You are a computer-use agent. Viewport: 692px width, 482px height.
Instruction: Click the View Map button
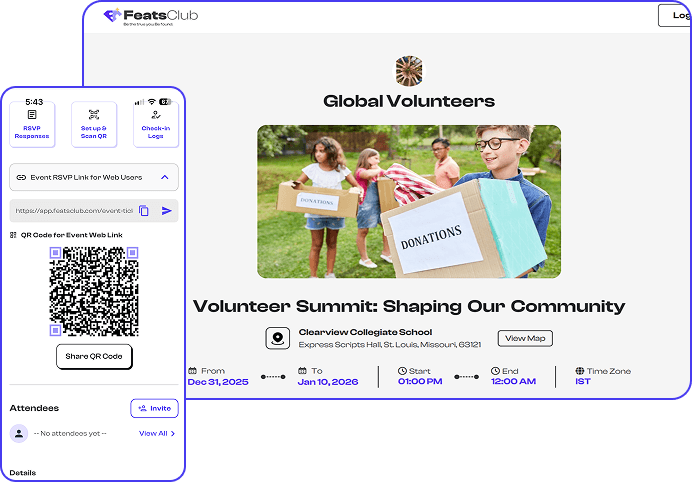click(525, 338)
